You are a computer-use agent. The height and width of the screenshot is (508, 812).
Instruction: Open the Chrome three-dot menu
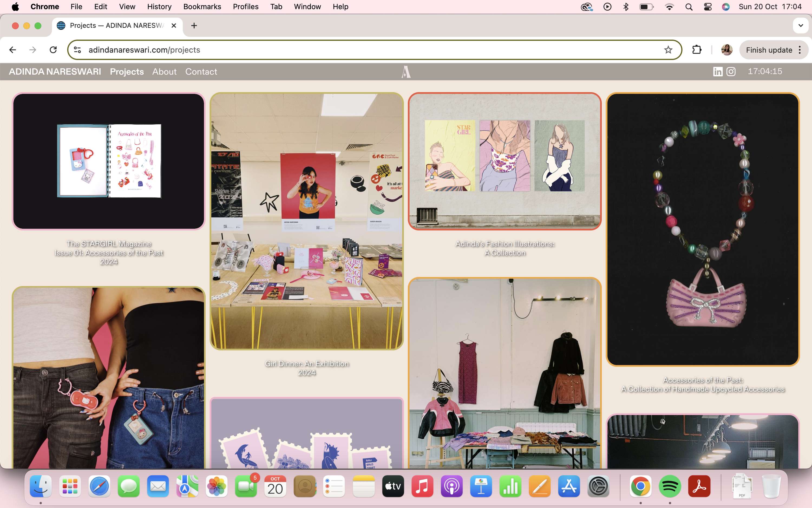coord(800,50)
